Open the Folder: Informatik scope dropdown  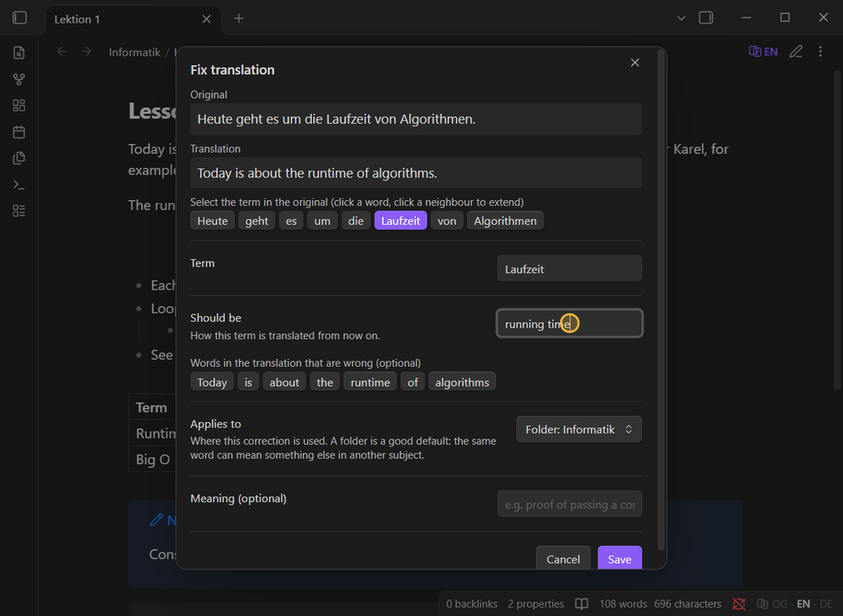pyautogui.click(x=579, y=429)
